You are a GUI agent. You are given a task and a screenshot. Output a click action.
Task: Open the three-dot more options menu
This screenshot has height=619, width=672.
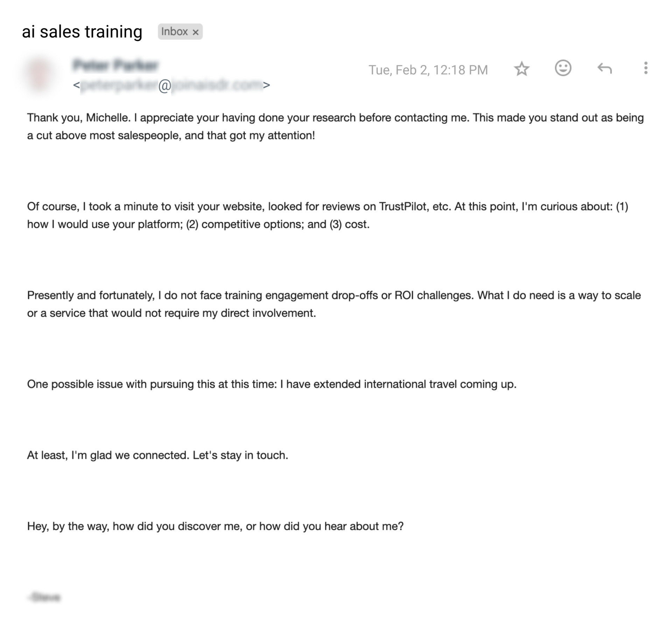tap(646, 68)
